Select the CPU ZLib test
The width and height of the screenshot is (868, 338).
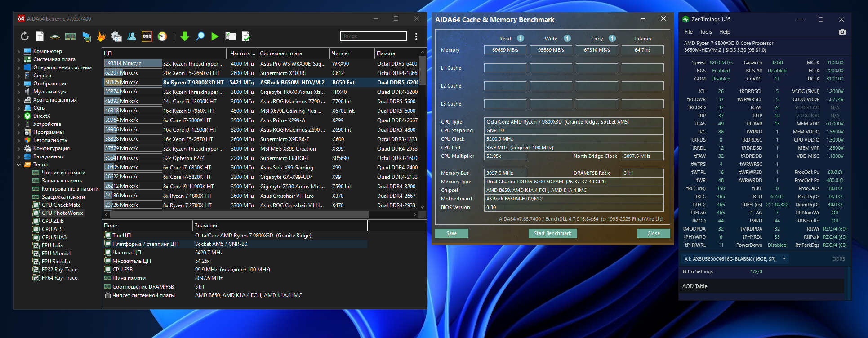53,221
